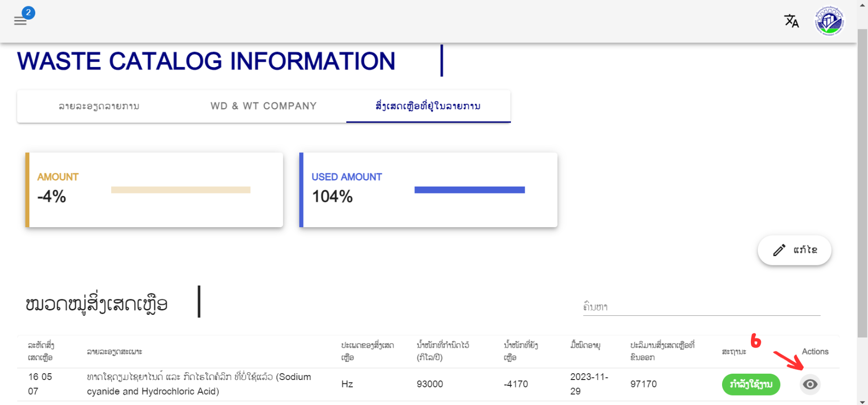Click the language translate icon

[x=791, y=21]
